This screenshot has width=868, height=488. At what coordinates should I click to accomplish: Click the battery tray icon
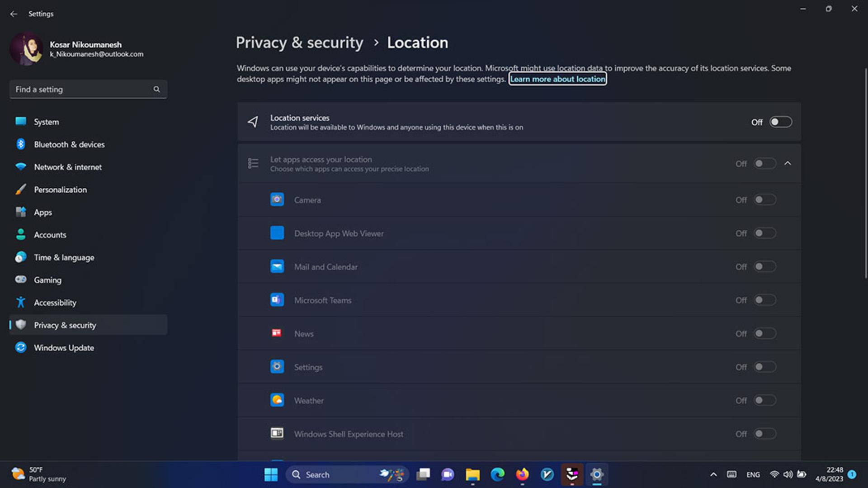click(802, 474)
